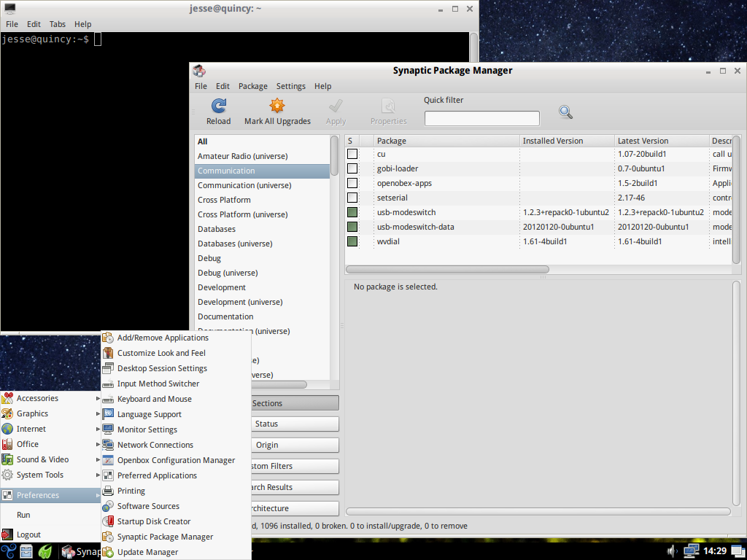Screen dimensions: 747x560
Task: Mark the setserial package checkbox
Action: pyautogui.click(x=352, y=198)
